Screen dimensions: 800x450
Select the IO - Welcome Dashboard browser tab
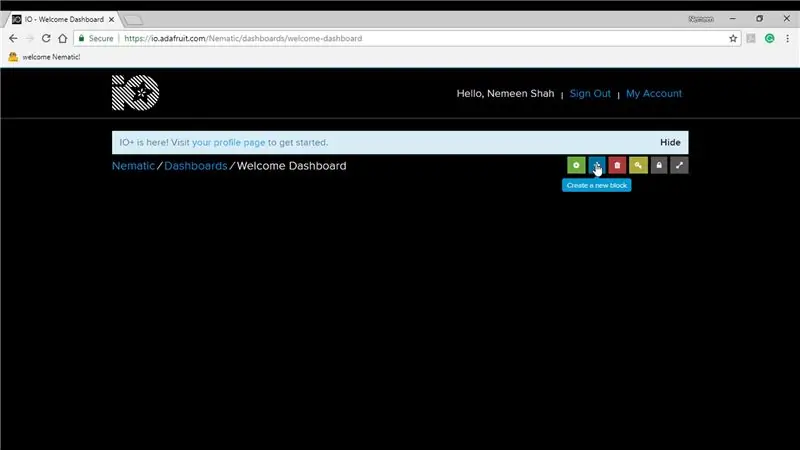pos(64,19)
